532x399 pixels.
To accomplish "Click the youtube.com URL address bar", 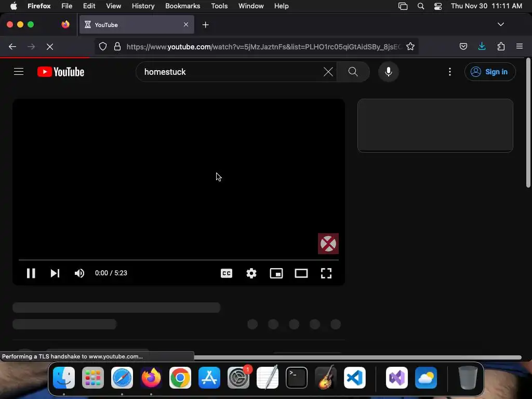I will (x=264, y=46).
